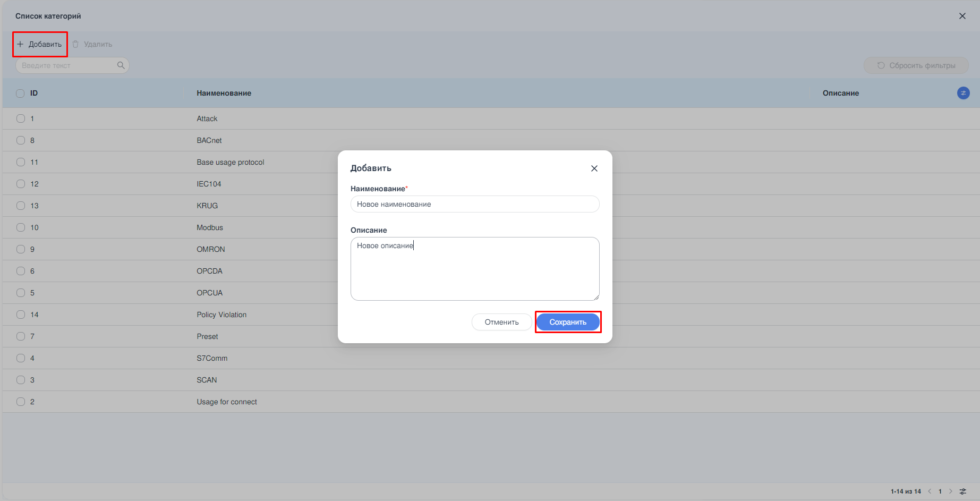Click the Save button in the dialog
Screen dimensions: 980x501
567,322
